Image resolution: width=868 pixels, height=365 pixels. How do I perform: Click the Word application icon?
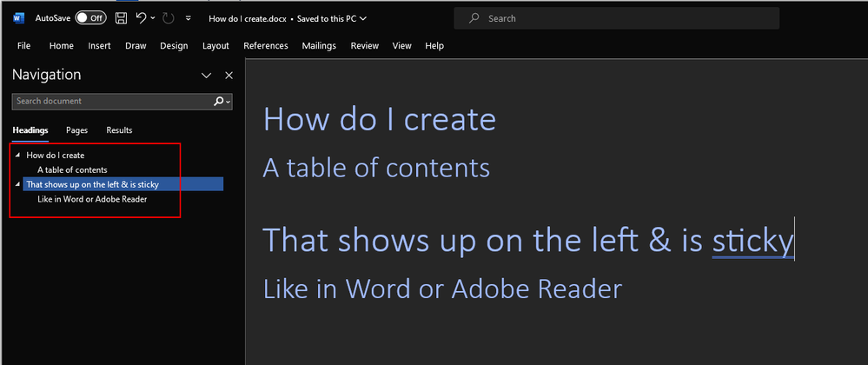(x=18, y=18)
